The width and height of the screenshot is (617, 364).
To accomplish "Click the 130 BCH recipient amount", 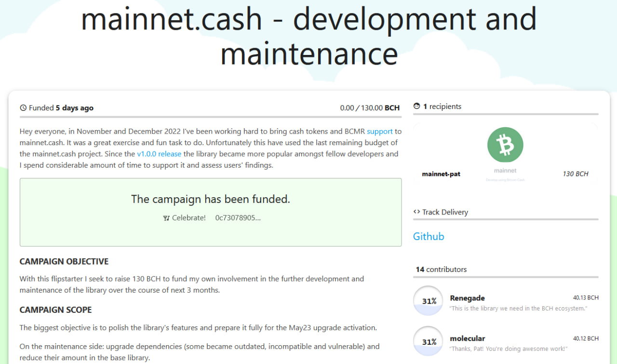I will (x=576, y=174).
